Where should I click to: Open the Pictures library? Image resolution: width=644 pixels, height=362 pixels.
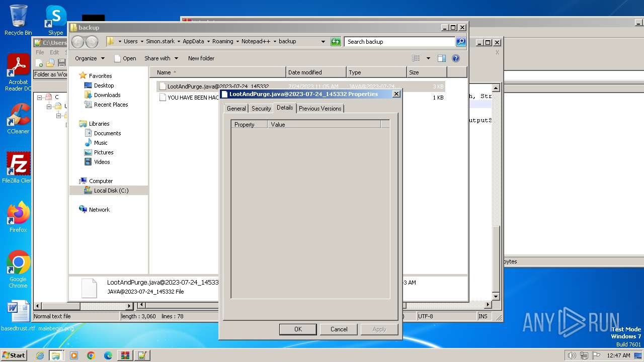104,152
